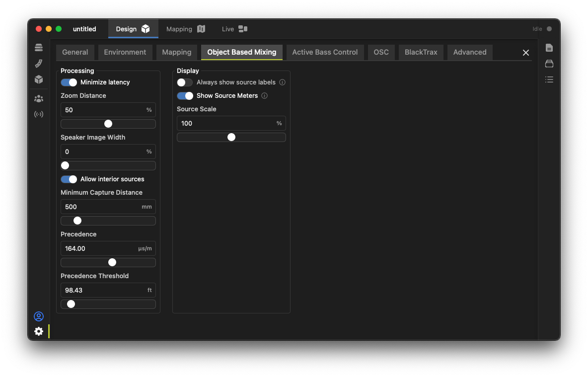Click the document icon in right sidebar

549,48
